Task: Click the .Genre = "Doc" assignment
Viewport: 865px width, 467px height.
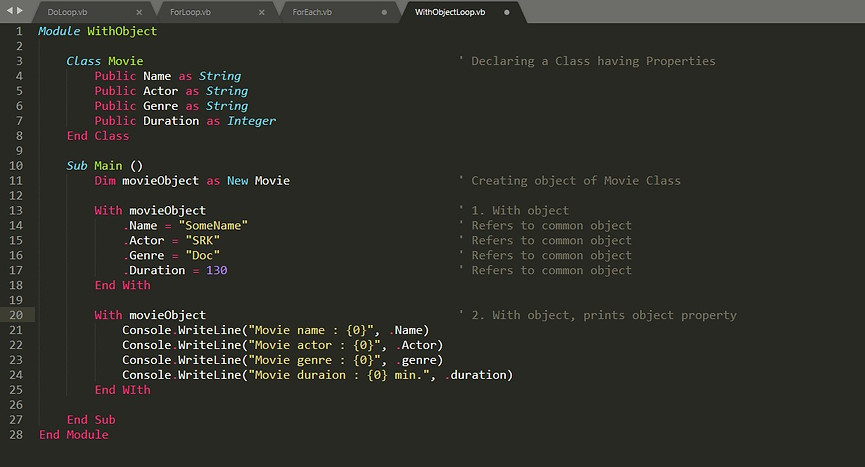Action: click(x=171, y=256)
